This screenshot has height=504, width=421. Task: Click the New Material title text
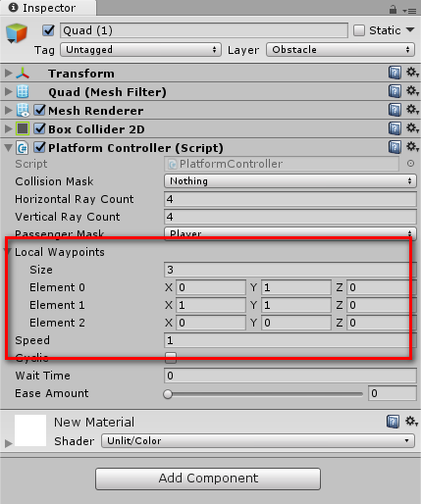(94, 422)
